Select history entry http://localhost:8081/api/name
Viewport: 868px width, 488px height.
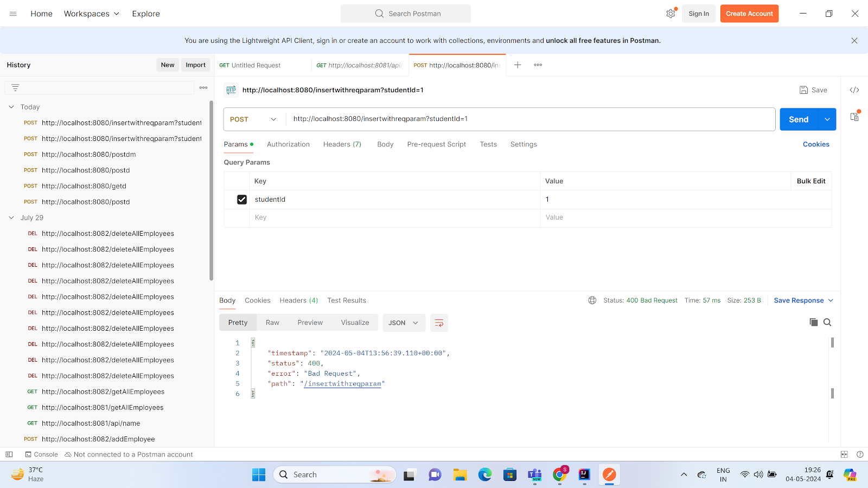(x=91, y=423)
